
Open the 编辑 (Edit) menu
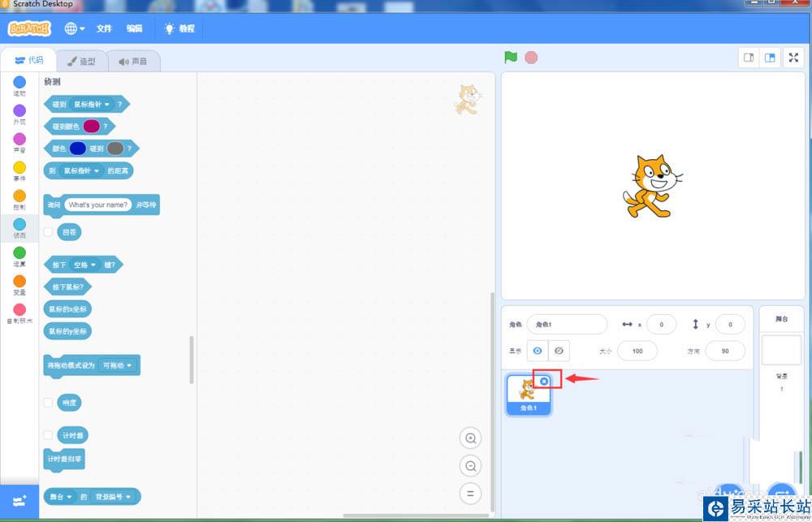134,28
